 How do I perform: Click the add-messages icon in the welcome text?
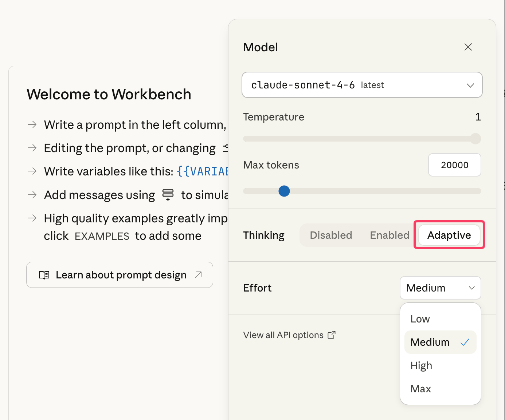pos(168,195)
